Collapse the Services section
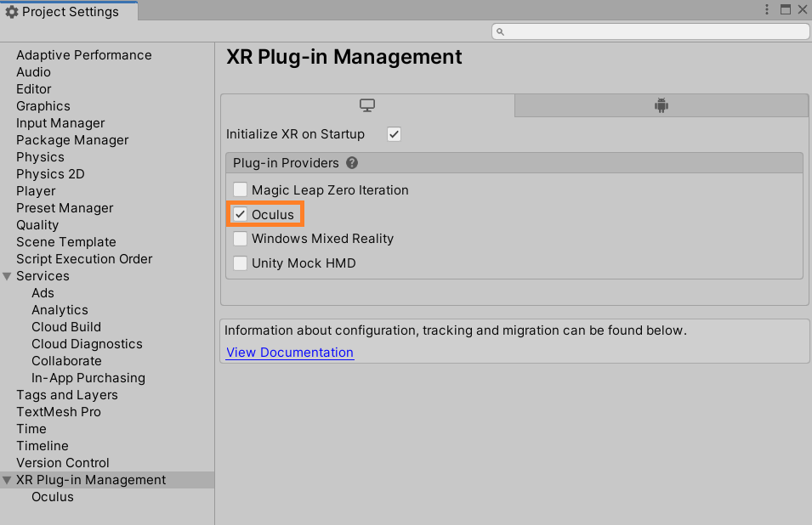Screen dimensions: 812x525 [8, 276]
